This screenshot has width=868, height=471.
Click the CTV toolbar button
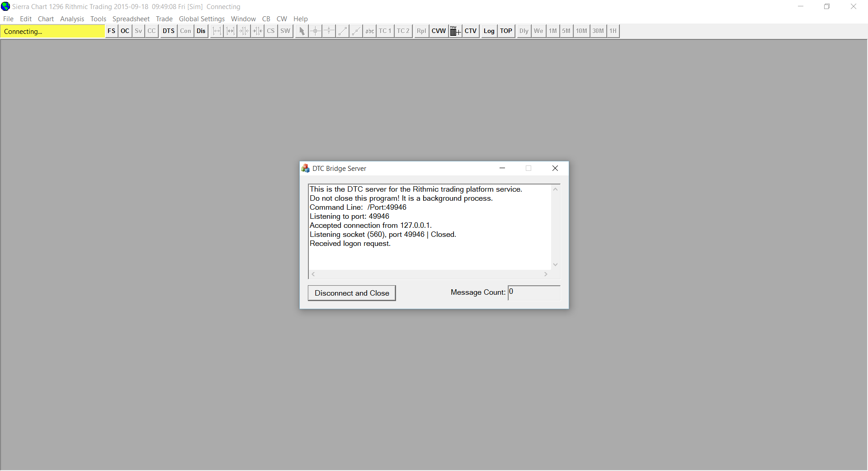coord(471,31)
